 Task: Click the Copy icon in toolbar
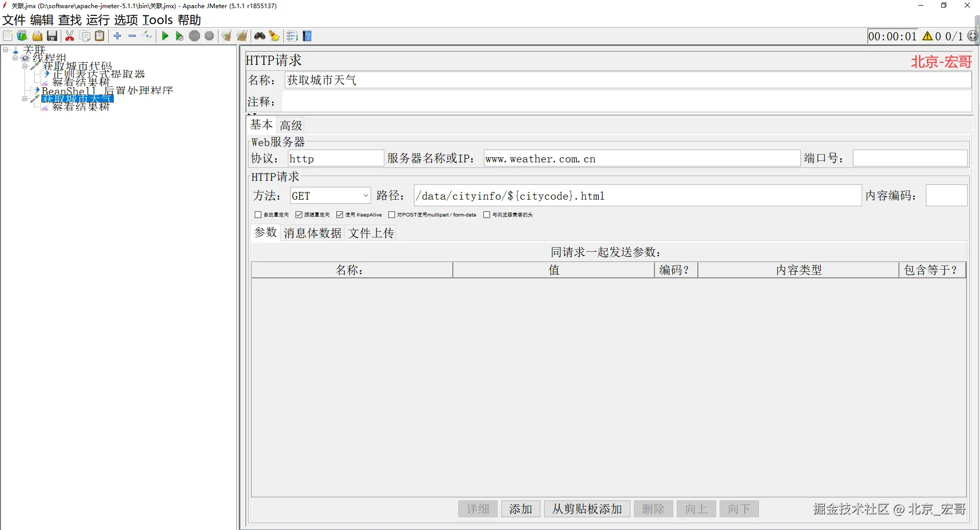85,36
